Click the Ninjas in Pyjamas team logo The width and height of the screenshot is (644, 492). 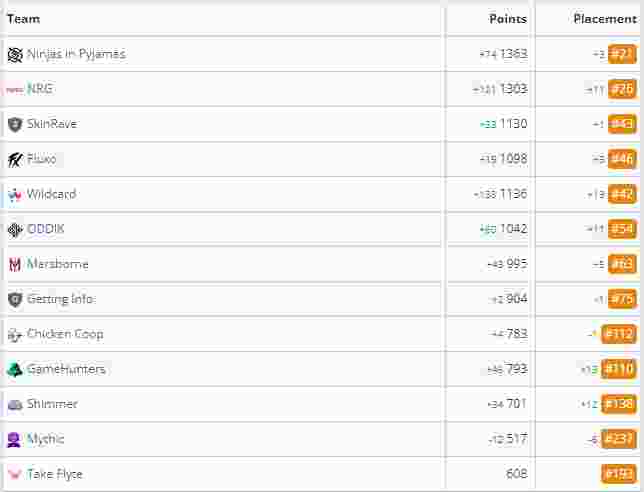coord(15,54)
